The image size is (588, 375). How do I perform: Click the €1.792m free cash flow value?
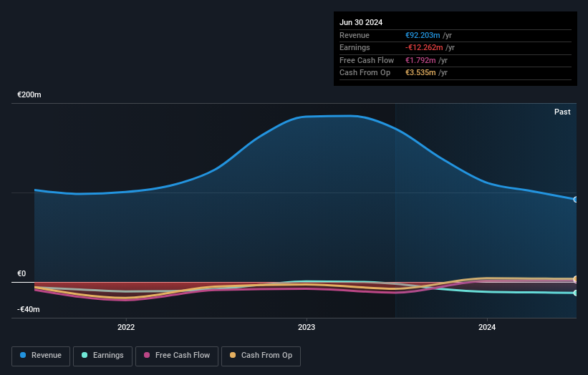point(420,60)
